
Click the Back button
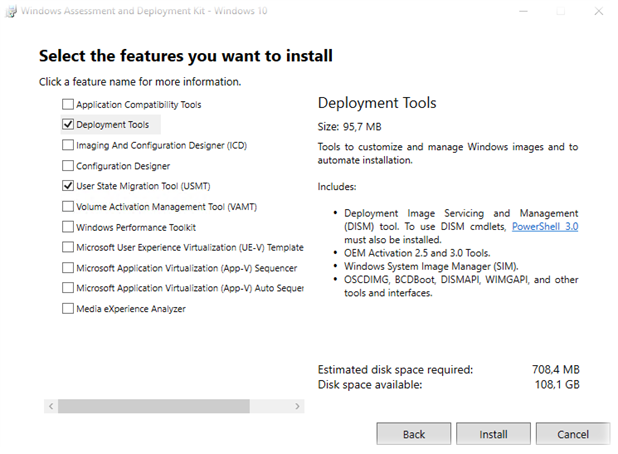pos(413,434)
